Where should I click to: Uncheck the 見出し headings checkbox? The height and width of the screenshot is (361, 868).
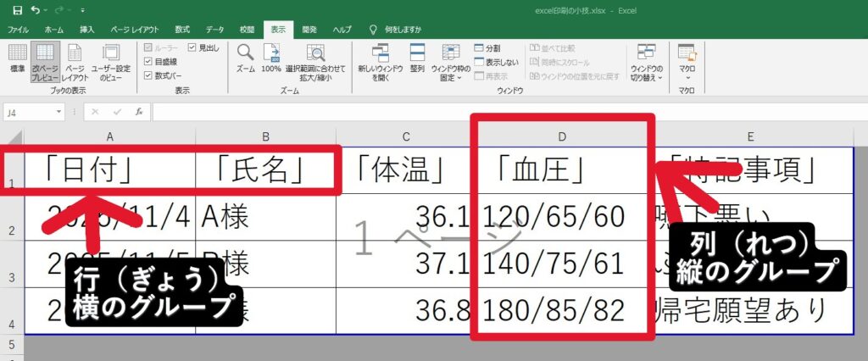(192, 48)
